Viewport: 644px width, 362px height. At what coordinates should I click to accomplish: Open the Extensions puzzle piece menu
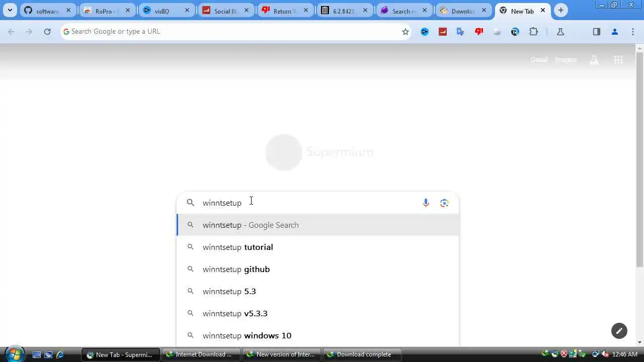click(x=534, y=32)
